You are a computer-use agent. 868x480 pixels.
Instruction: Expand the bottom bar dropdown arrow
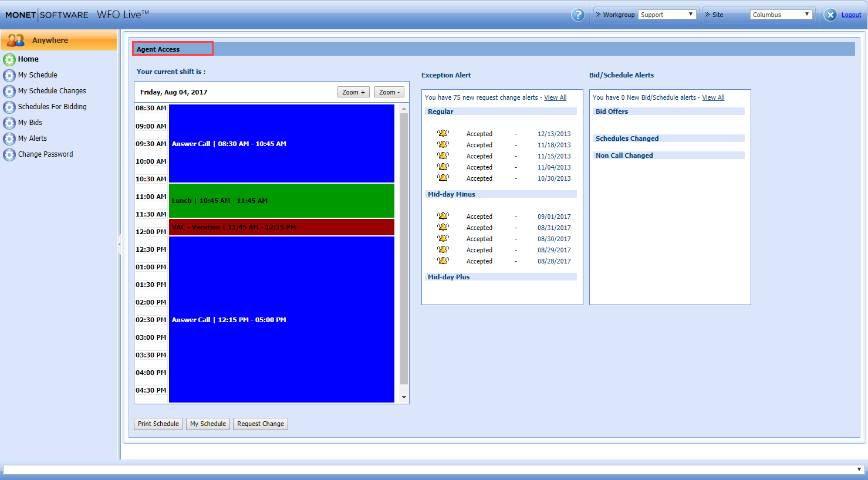[x=859, y=469]
